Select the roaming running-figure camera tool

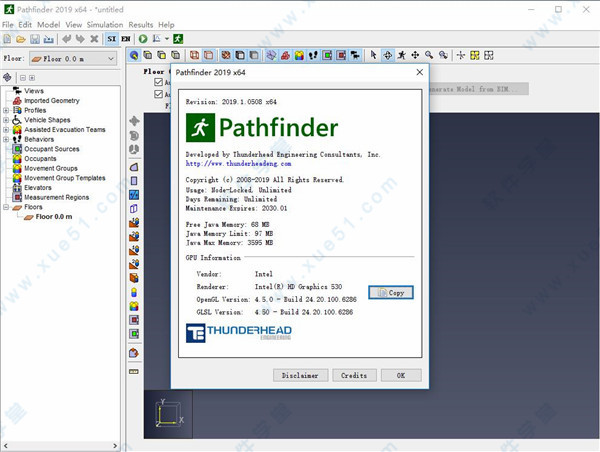click(x=401, y=55)
